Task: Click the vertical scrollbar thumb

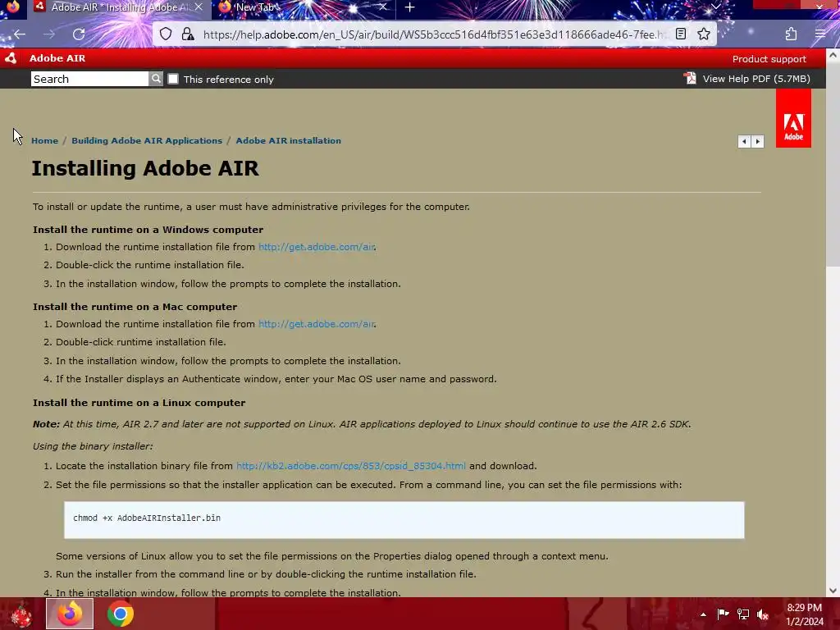Action: [833, 164]
